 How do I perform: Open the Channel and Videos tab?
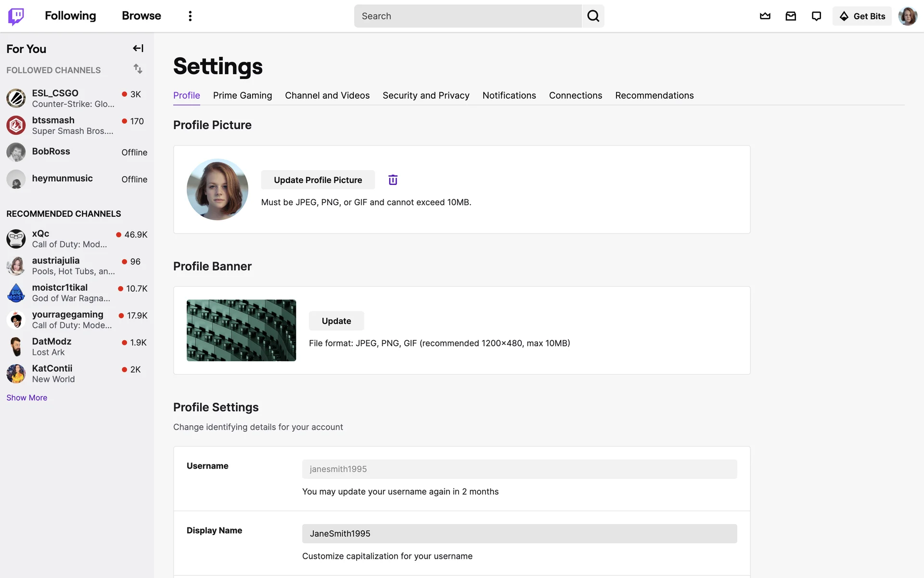327,95
